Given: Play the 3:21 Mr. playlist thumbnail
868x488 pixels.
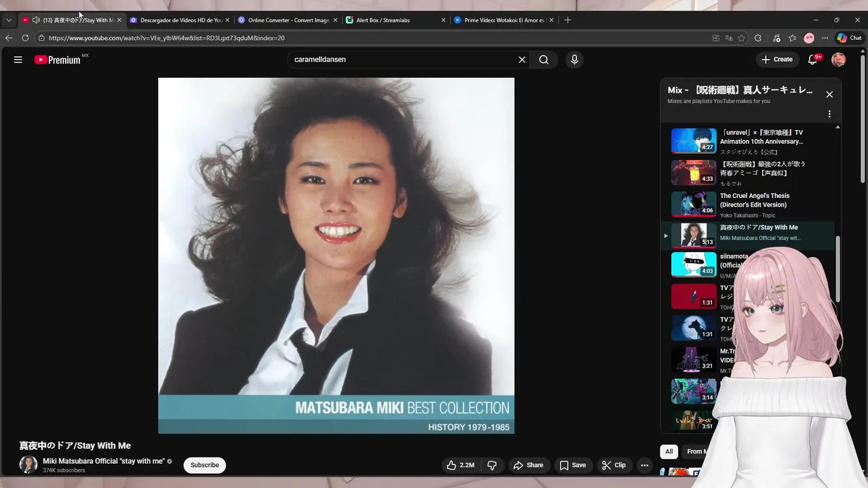Looking at the screenshot, I should point(694,360).
